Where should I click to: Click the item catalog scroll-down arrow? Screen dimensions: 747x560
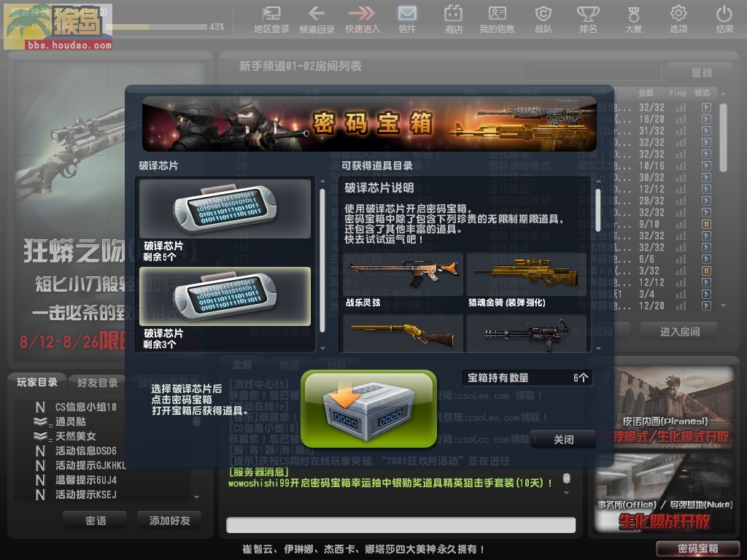pos(598,348)
